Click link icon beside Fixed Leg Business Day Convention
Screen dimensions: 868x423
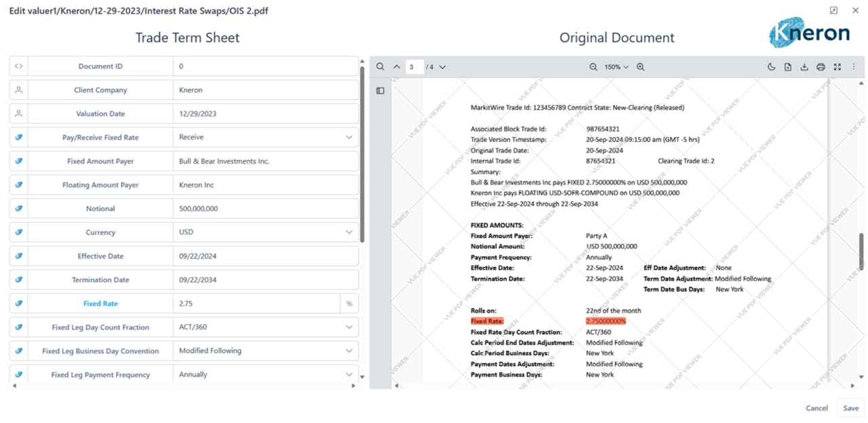coord(19,351)
